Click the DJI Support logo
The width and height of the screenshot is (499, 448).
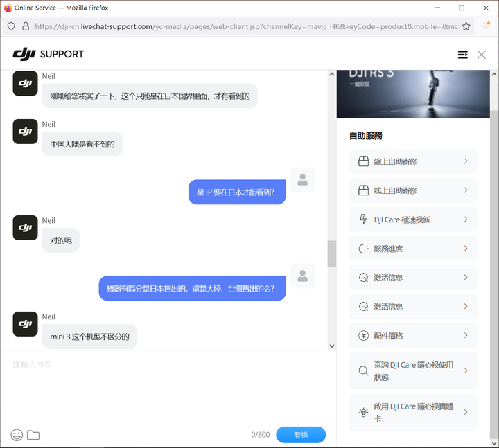[49, 54]
